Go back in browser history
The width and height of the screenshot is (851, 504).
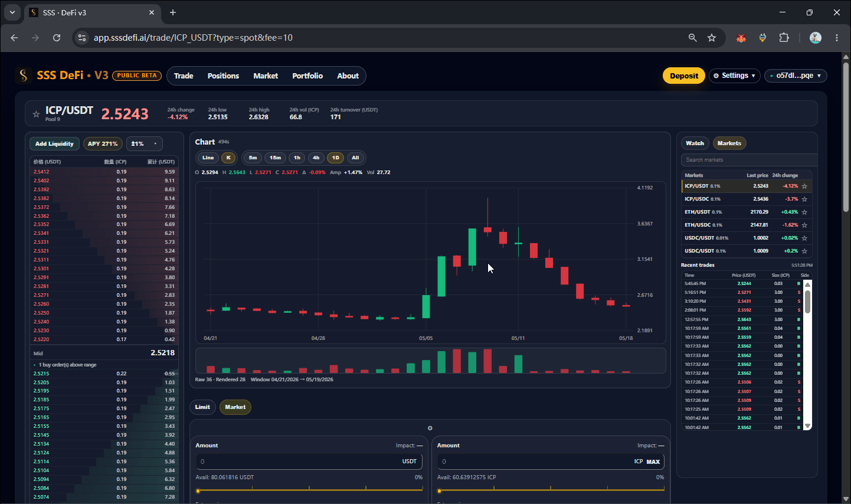[14, 38]
